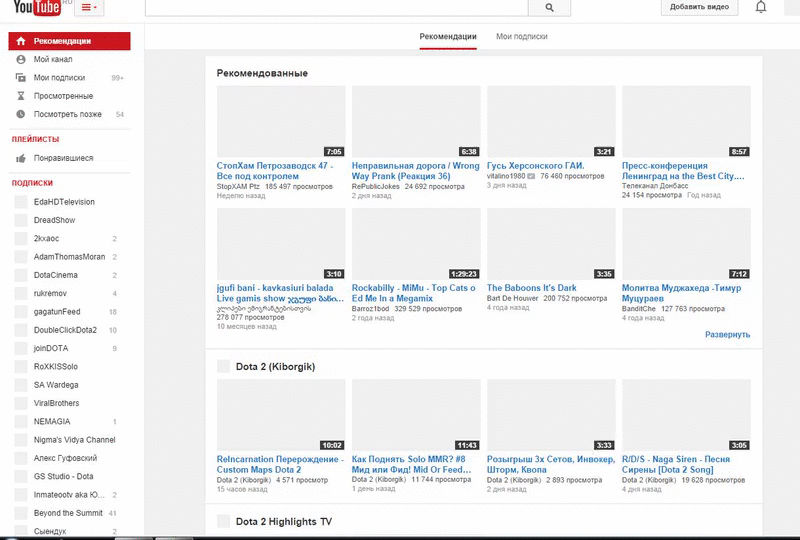Select the Рекомендации home sidebar item
The width and height of the screenshot is (800, 540).
pos(69,41)
